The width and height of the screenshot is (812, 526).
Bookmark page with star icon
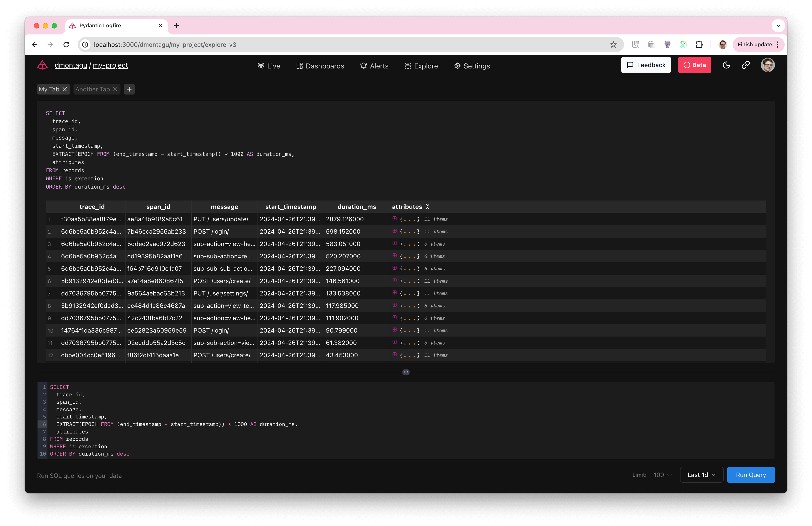point(613,45)
